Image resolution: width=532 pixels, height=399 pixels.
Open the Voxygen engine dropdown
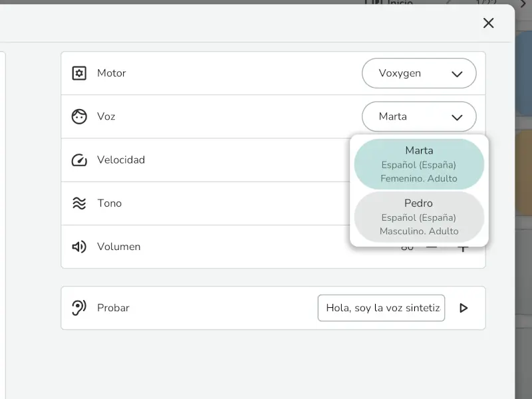coord(419,73)
